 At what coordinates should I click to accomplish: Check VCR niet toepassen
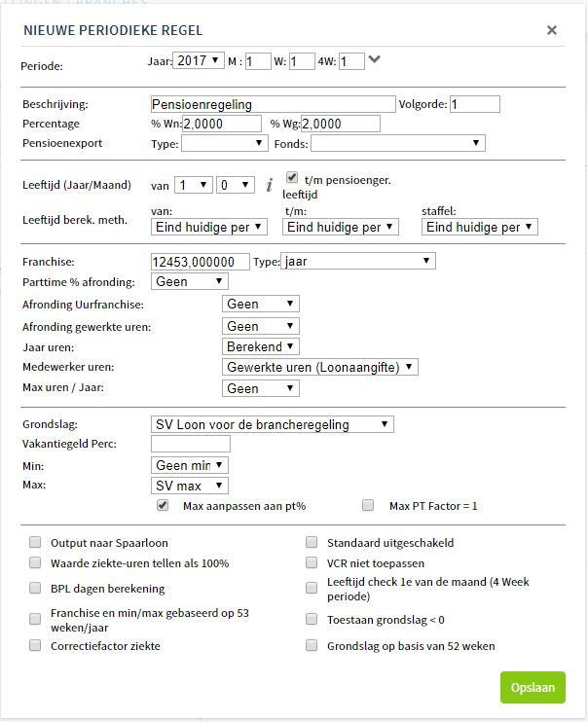312,562
